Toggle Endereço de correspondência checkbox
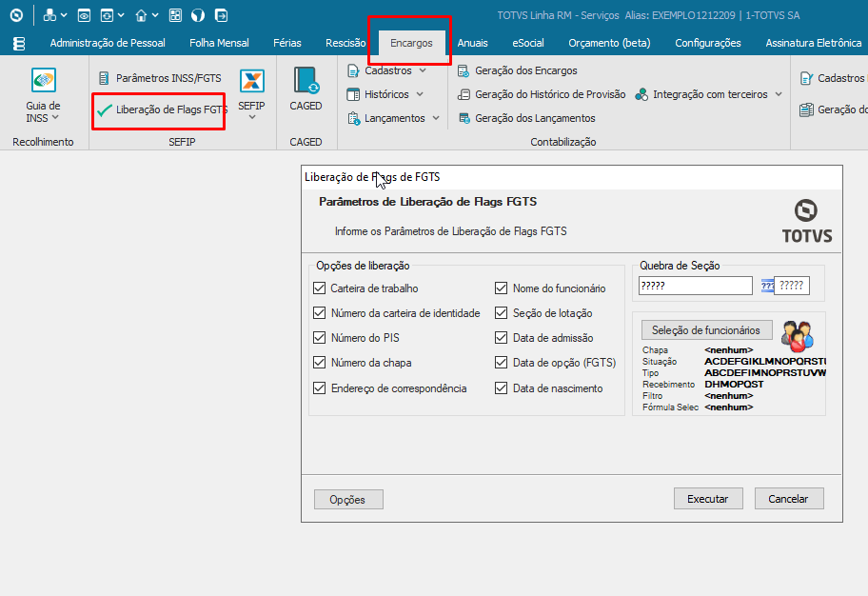The height and width of the screenshot is (596, 868). [320, 387]
